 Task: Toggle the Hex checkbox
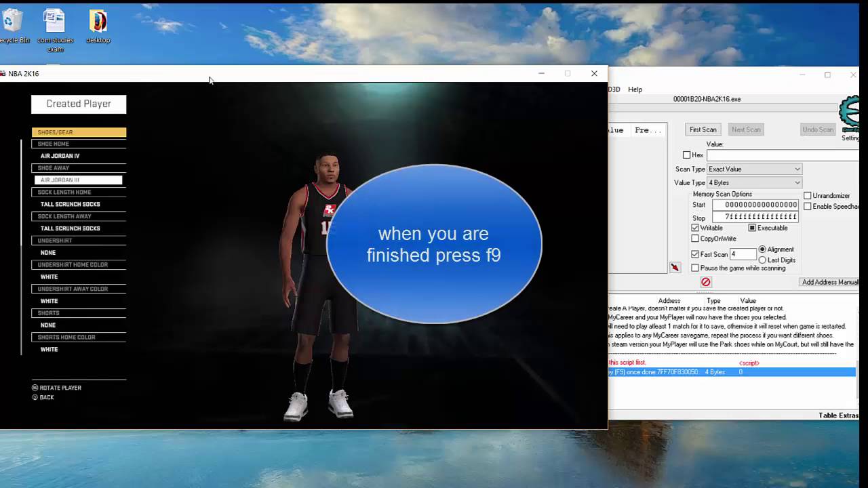coord(686,155)
